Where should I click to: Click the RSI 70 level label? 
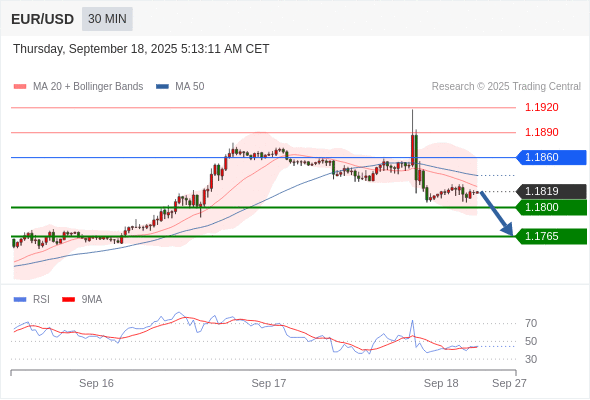click(x=531, y=323)
